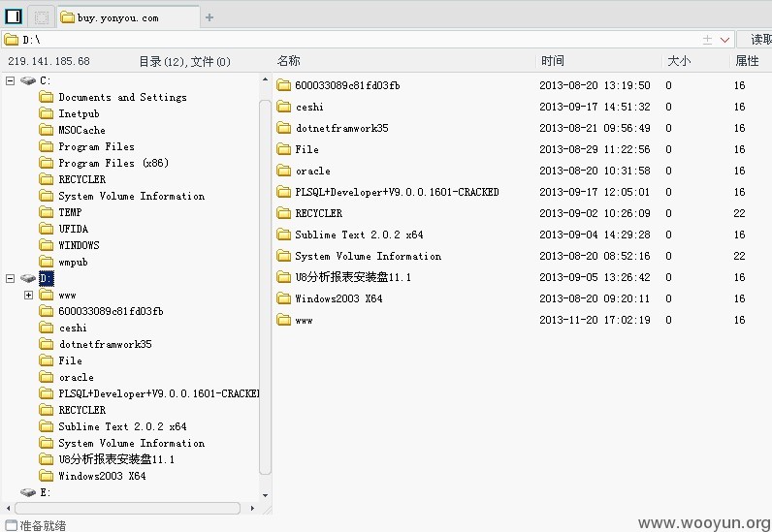Screen dimensions: 772x532
Task: Collapse the D: drive tree node
Action: click(x=10, y=278)
